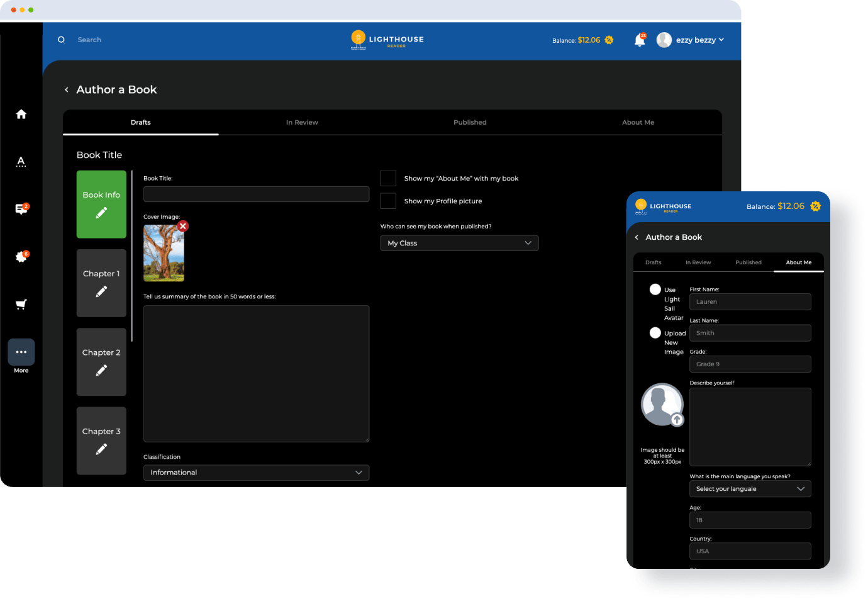
Task: Open the My Class visibility dropdown
Action: pyautogui.click(x=459, y=243)
